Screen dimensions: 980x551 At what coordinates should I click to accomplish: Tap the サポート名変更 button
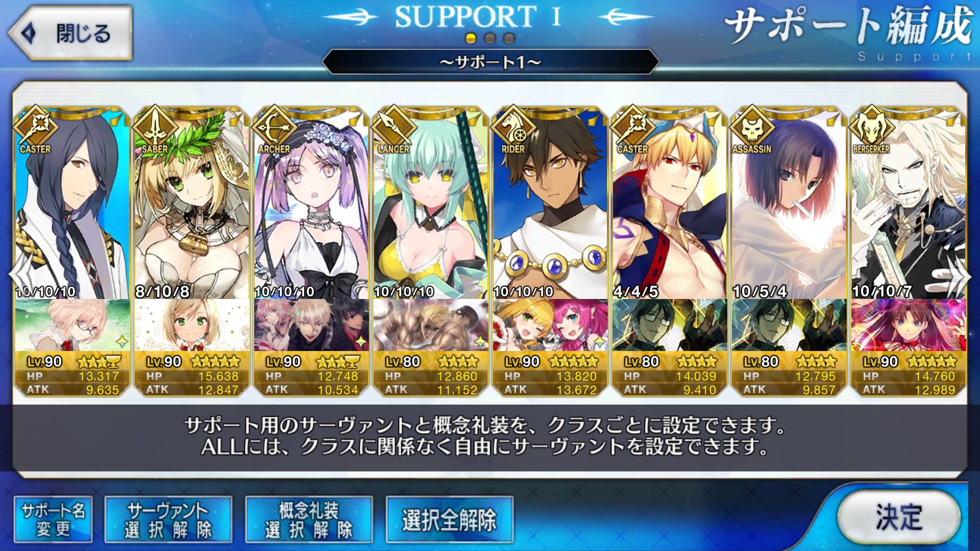(53, 519)
